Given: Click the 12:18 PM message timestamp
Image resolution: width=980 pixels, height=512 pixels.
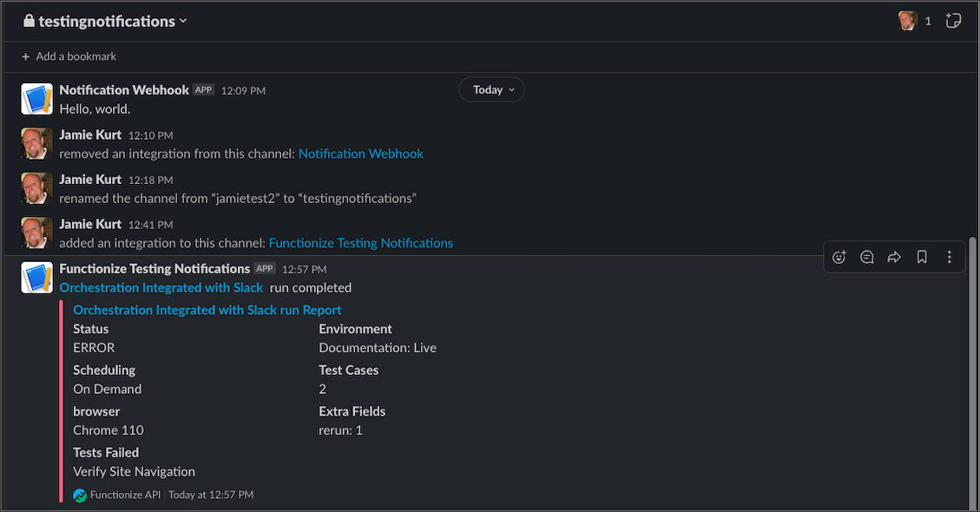Looking at the screenshot, I should coord(151,180).
